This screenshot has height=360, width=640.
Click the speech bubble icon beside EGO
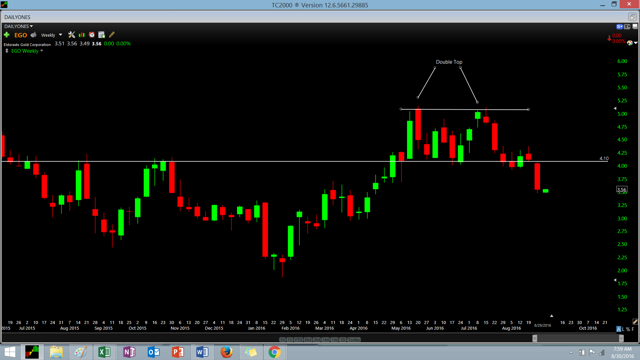point(33,35)
